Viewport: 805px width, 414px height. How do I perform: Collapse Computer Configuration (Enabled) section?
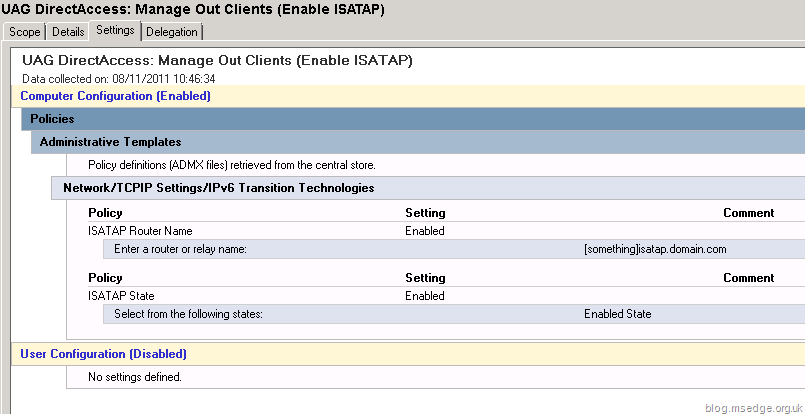(115, 96)
